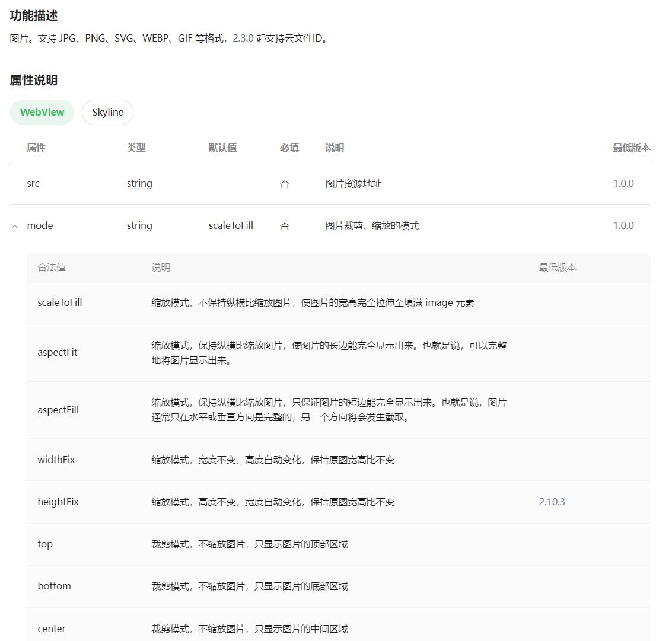Click the top legal value
Screen dimensions: 672x641
point(45,544)
